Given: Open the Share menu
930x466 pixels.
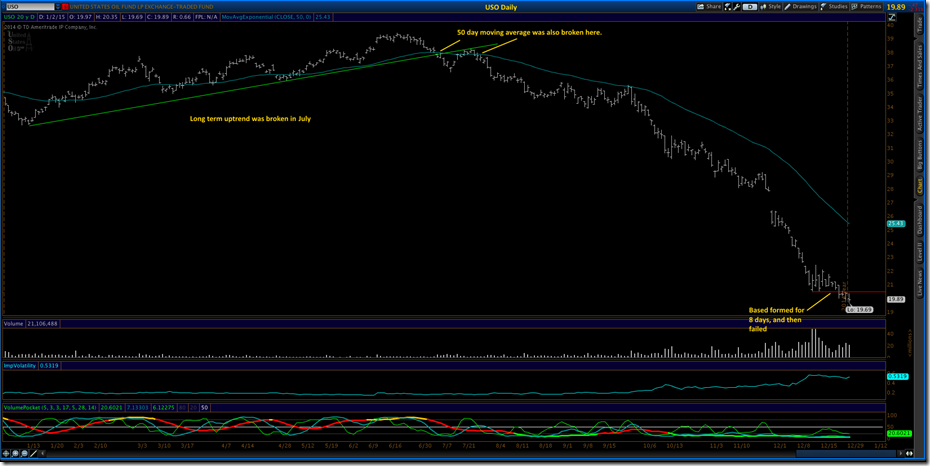Looking at the screenshot, I should (709, 7).
